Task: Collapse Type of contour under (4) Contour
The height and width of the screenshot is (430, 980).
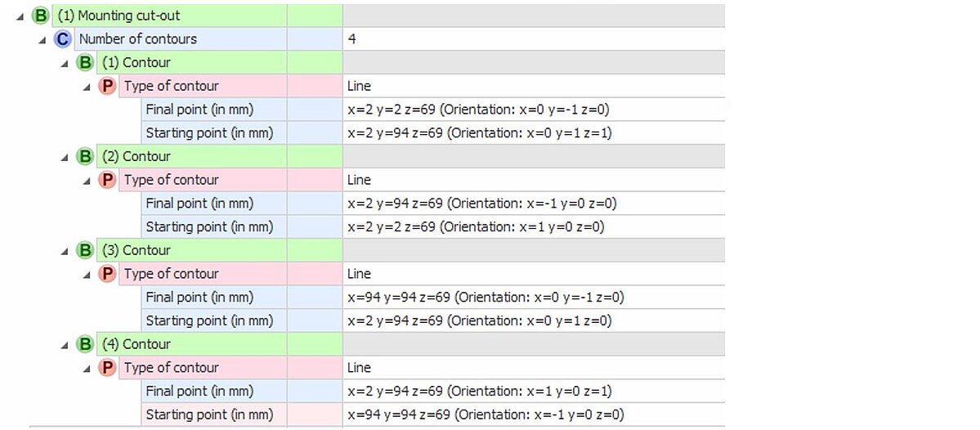Action: coord(87,369)
